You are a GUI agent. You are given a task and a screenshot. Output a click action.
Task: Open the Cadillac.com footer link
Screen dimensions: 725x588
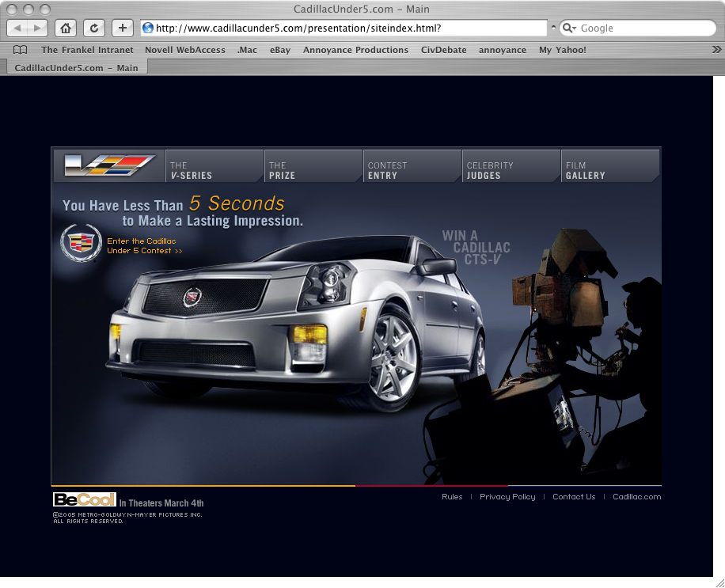click(x=636, y=496)
